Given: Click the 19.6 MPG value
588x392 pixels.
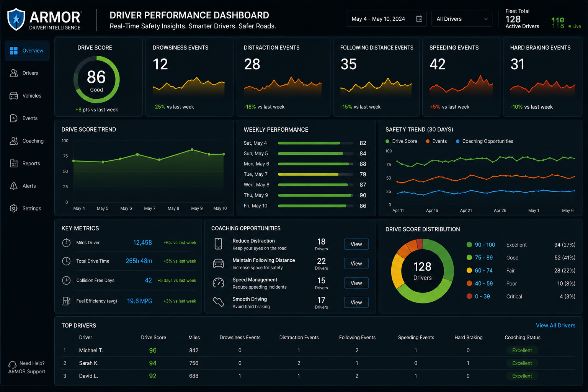Looking at the screenshot, I should pos(139,301).
